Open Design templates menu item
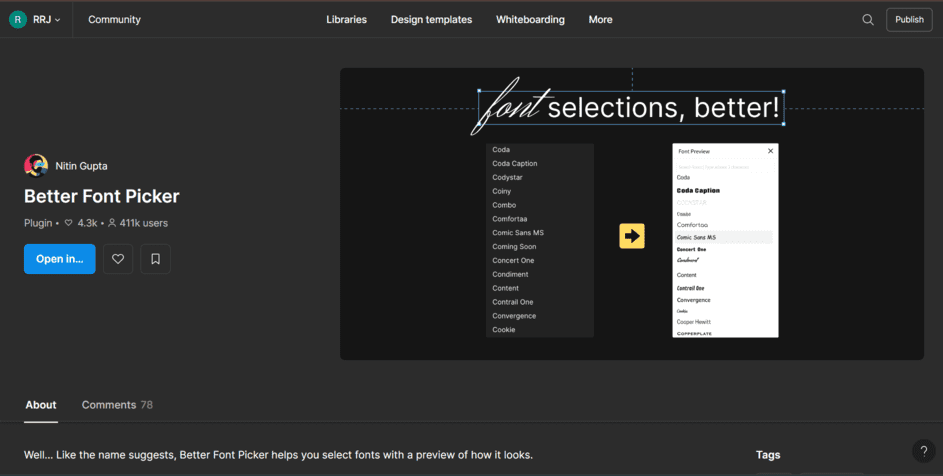 click(x=431, y=19)
